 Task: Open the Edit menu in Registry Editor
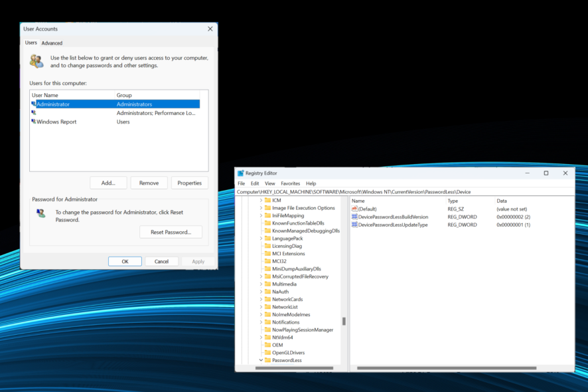(x=255, y=183)
